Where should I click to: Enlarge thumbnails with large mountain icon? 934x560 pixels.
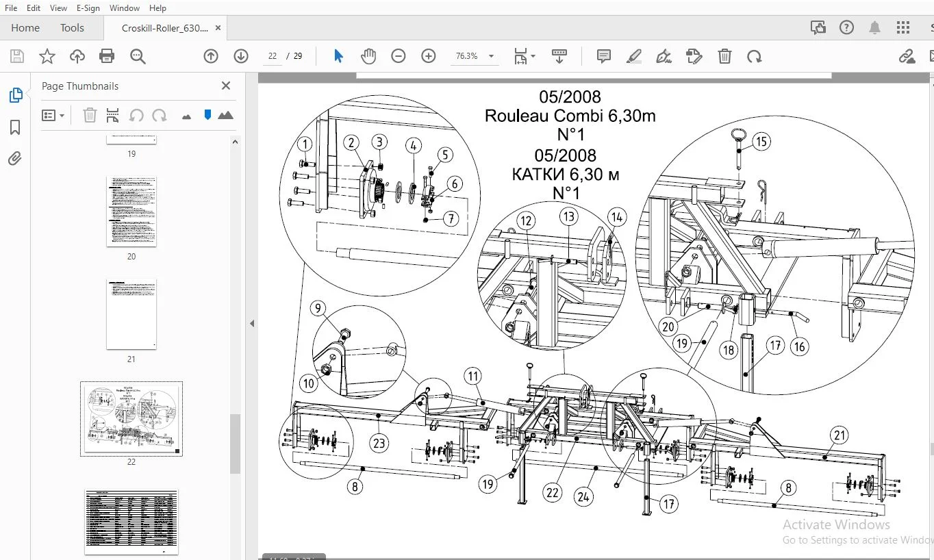[225, 115]
